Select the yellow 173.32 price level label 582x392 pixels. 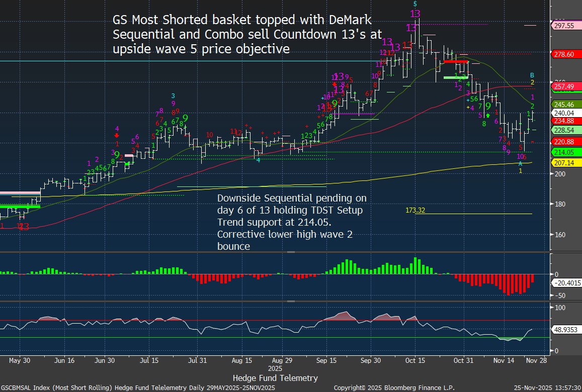coord(415,210)
